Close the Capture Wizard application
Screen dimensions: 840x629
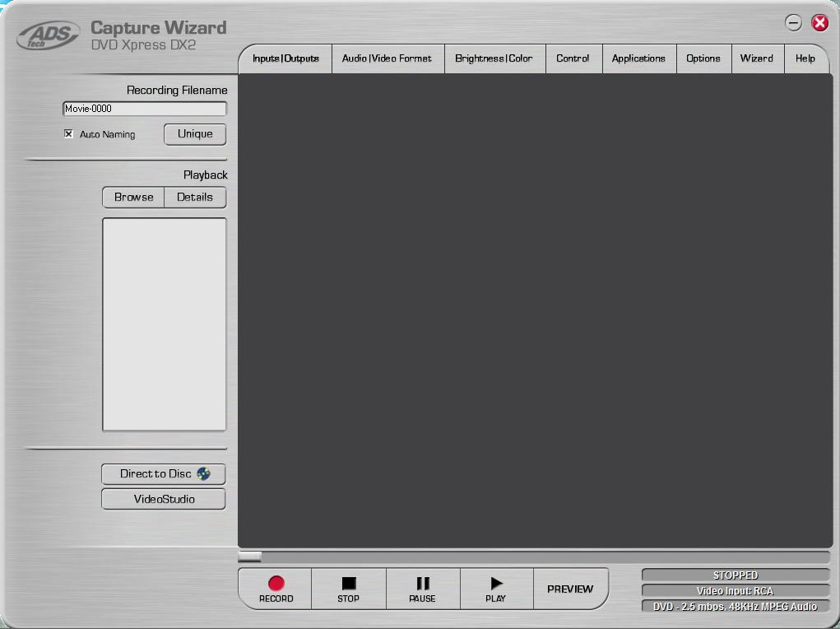coord(819,23)
